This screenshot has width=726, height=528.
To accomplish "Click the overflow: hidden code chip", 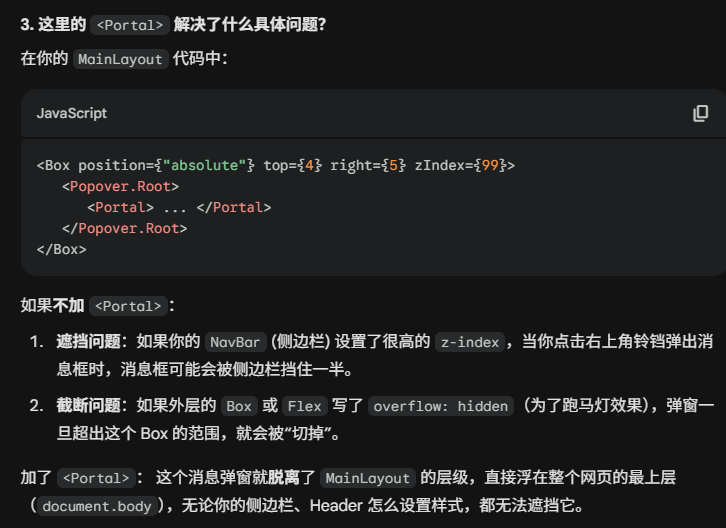I will click(440, 406).
